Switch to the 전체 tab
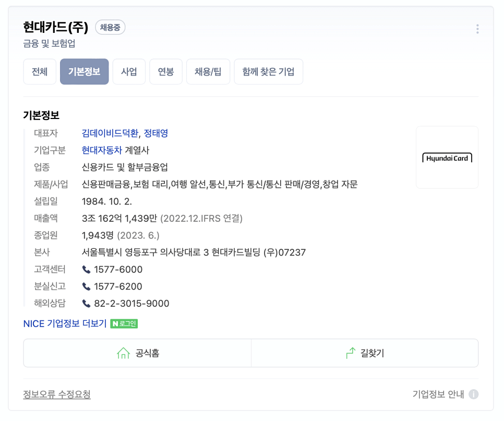The width and height of the screenshot is (504, 421). [39, 71]
